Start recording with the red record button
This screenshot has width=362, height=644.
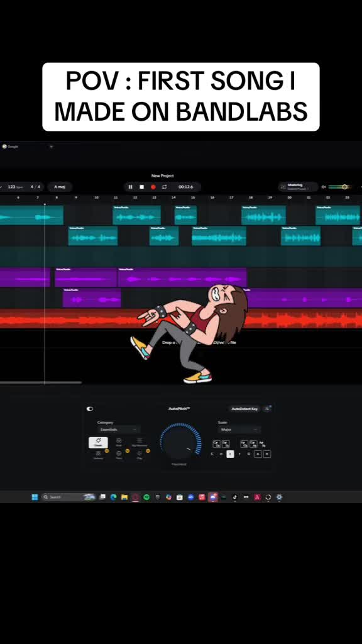click(153, 187)
